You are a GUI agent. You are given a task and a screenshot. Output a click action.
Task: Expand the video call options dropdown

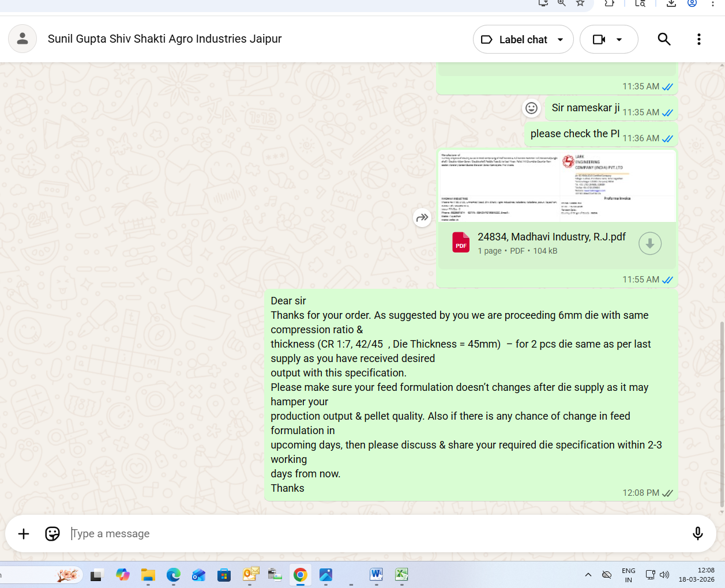pyautogui.click(x=619, y=40)
